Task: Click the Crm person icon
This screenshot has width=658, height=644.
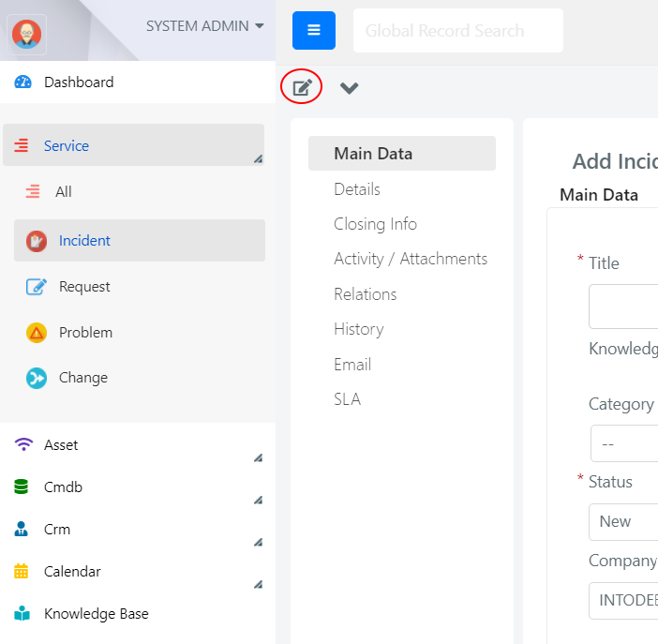Action: 21,529
